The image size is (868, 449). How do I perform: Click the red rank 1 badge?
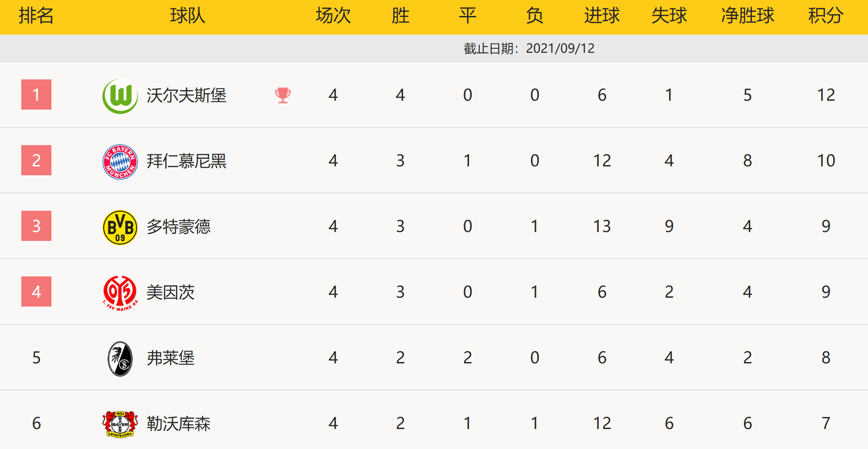coord(36,95)
